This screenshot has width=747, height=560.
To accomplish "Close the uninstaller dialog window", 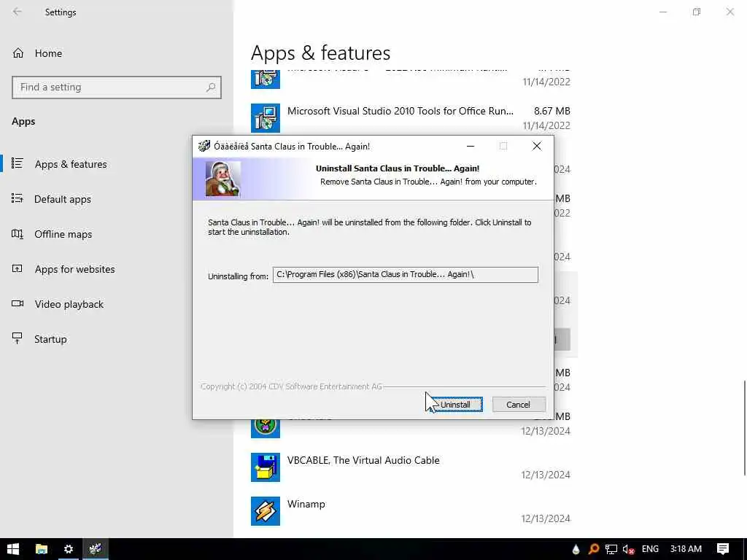I will click(x=537, y=146).
